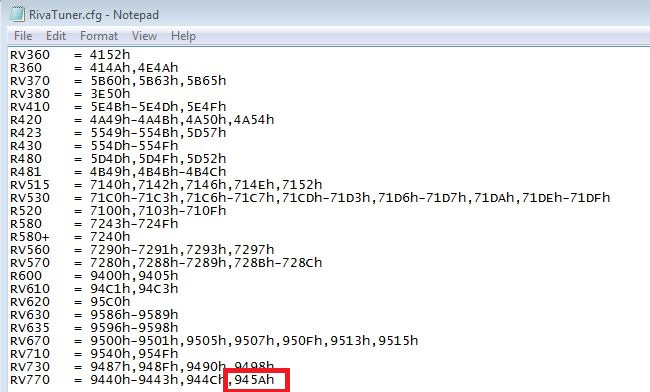This screenshot has width=650, height=392.
Task: Click the value 945Ah on the RV770 line
Action: (x=254, y=380)
